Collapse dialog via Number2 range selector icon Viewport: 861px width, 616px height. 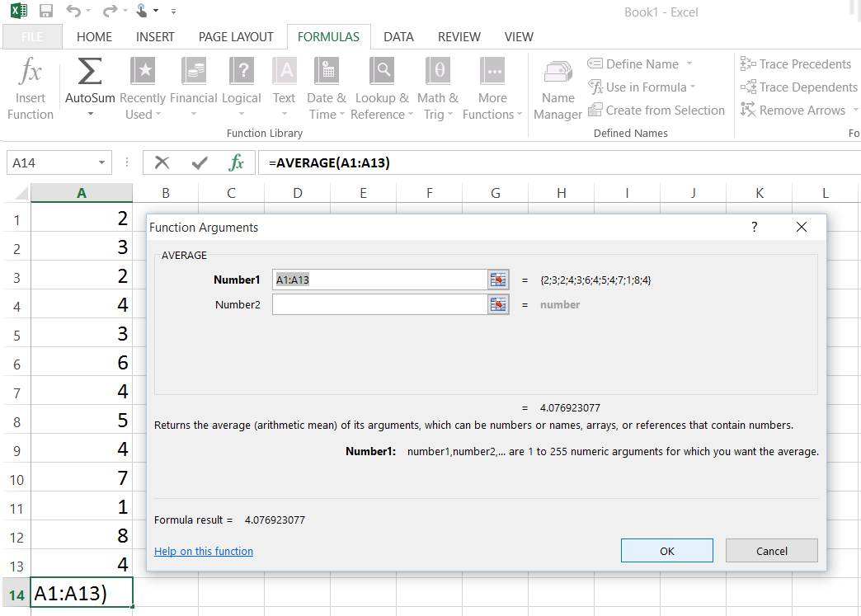498,305
